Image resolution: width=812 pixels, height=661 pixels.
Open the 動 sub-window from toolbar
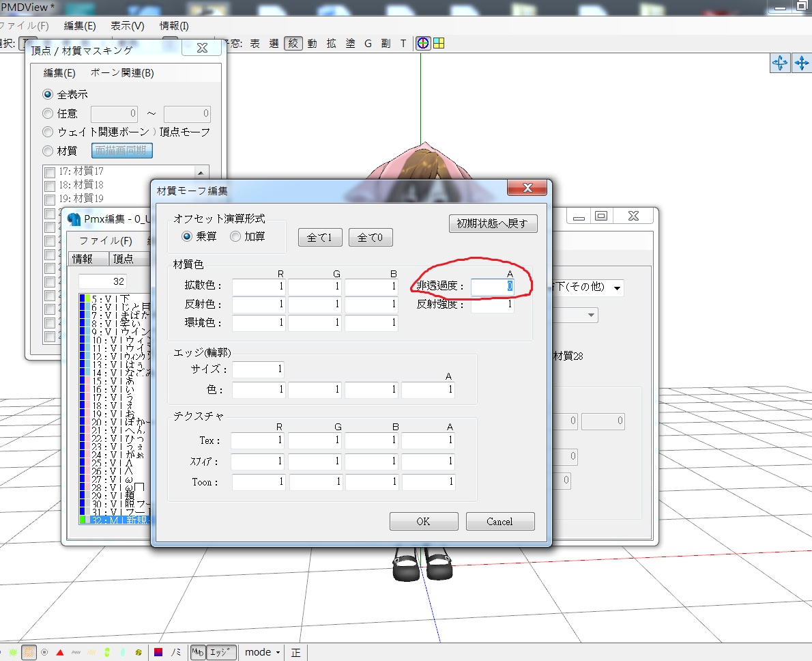(x=313, y=44)
